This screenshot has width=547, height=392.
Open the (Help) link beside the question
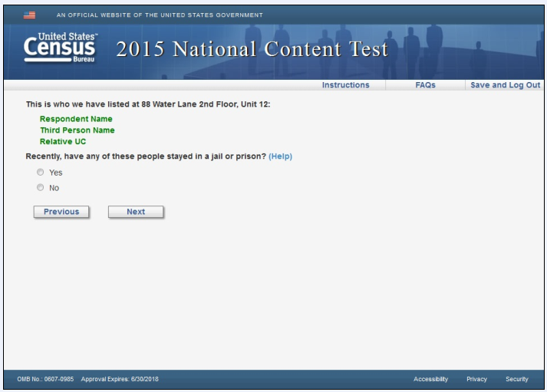(280, 156)
